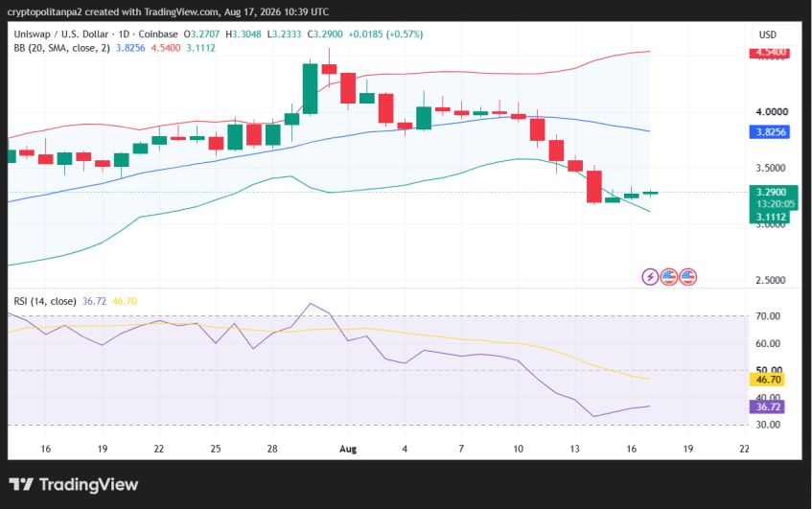
Task: Click the 13:20:05 countdown timer
Action: (x=775, y=204)
